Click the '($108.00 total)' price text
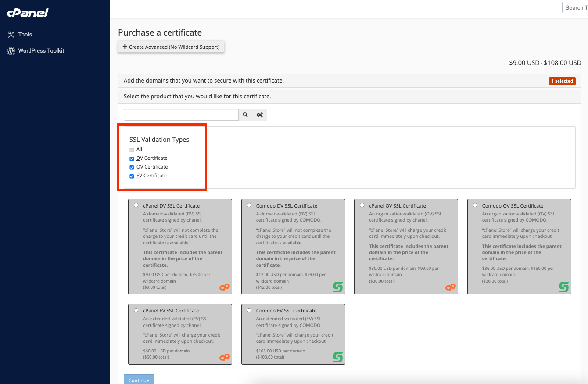Image resolution: width=588 pixels, height=384 pixels. click(x=270, y=357)
